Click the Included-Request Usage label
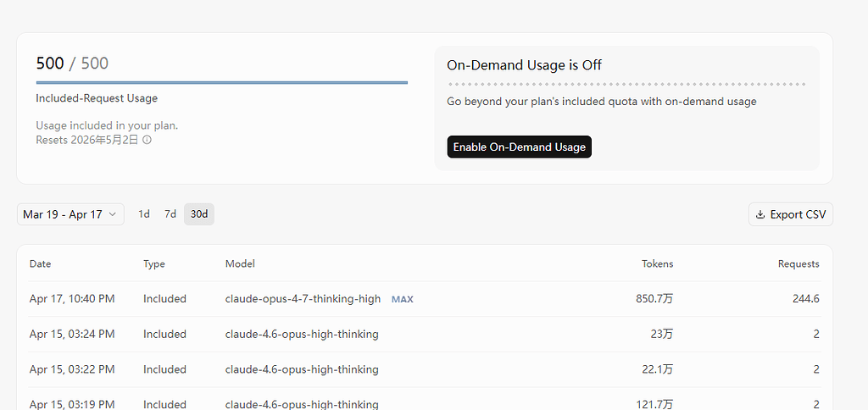Viewport: 868px width, 410px height. (97, 98)
